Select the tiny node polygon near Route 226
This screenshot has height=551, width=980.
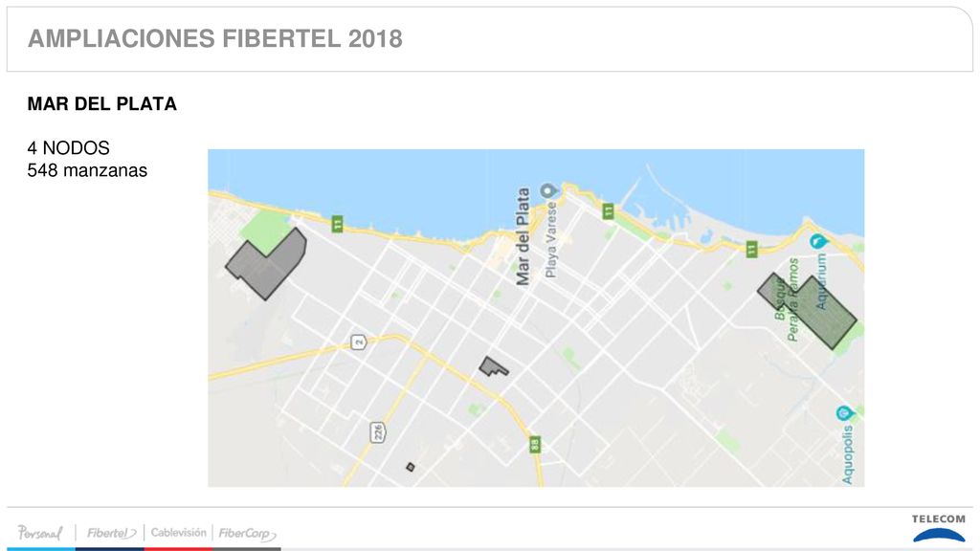(410, 467)
